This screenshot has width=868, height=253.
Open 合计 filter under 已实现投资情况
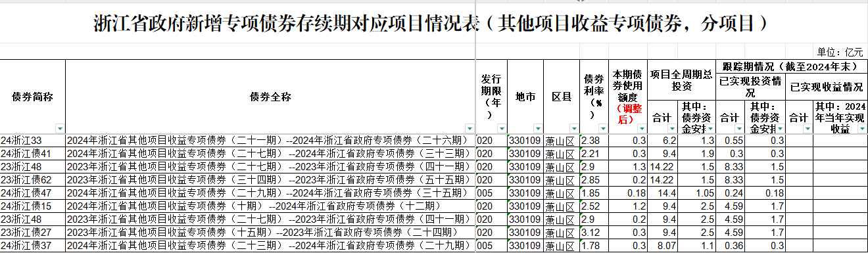point(741,129)
